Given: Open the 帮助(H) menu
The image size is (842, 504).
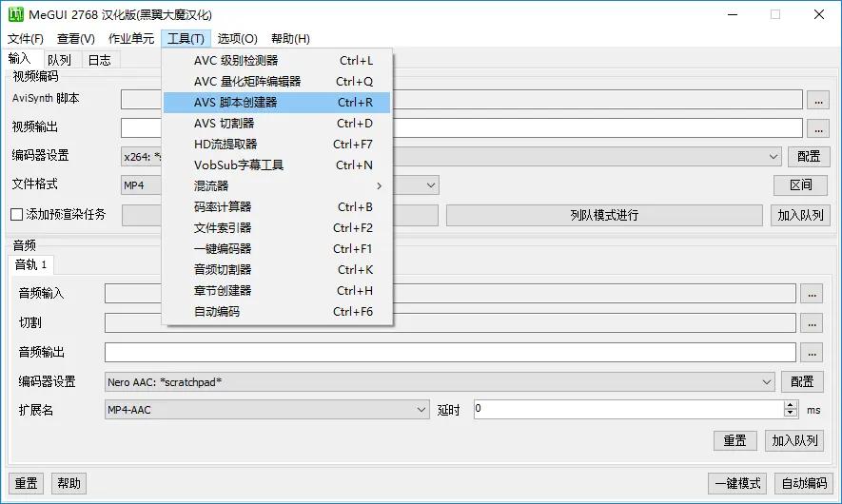Looking at the screenshot, I should coord(290,39).
